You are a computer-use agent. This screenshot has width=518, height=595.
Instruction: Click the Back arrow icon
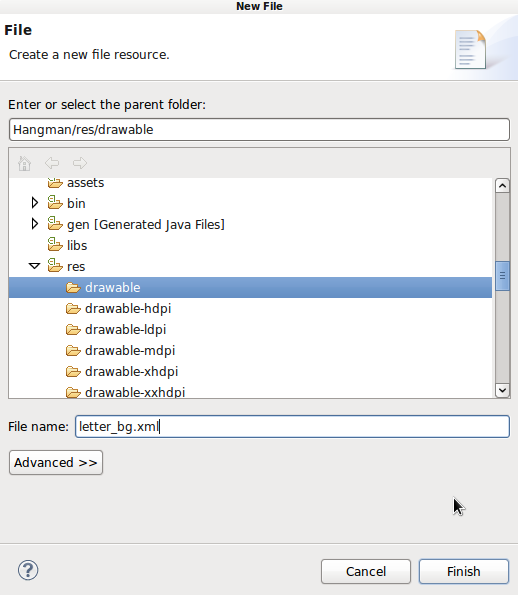[52, 163]
